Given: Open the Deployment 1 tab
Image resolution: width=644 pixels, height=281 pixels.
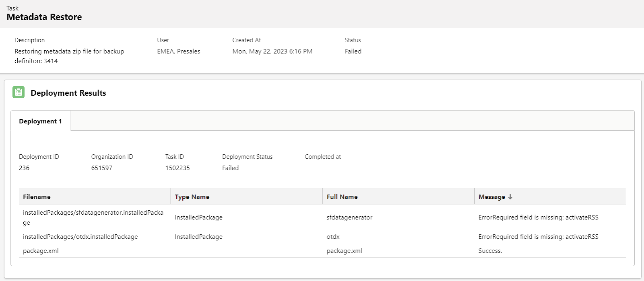Looking at the screenshot, I should [40, 121].
